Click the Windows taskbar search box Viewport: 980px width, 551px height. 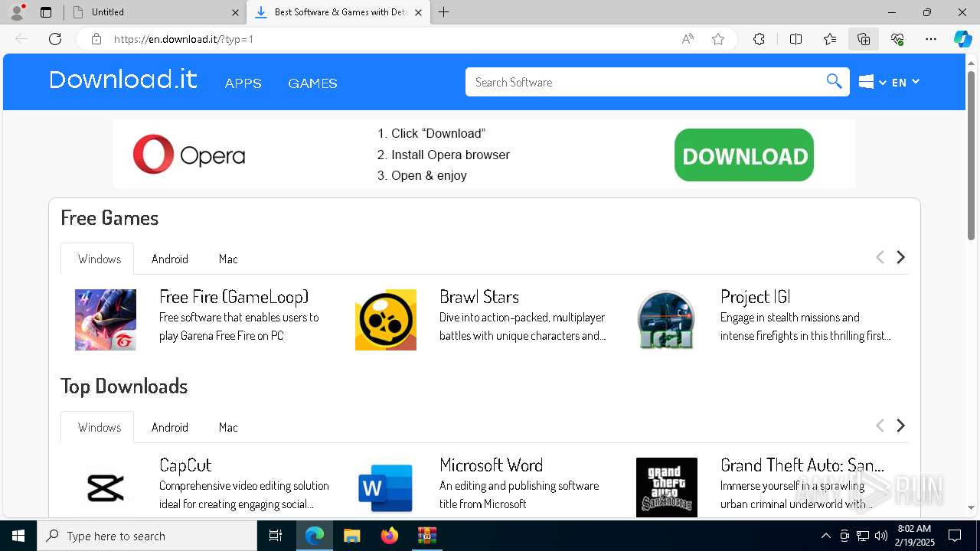(x=147, y=536)
